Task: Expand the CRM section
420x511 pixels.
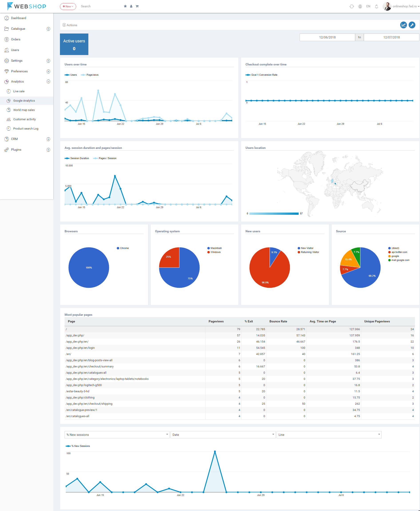Action: 48,139
